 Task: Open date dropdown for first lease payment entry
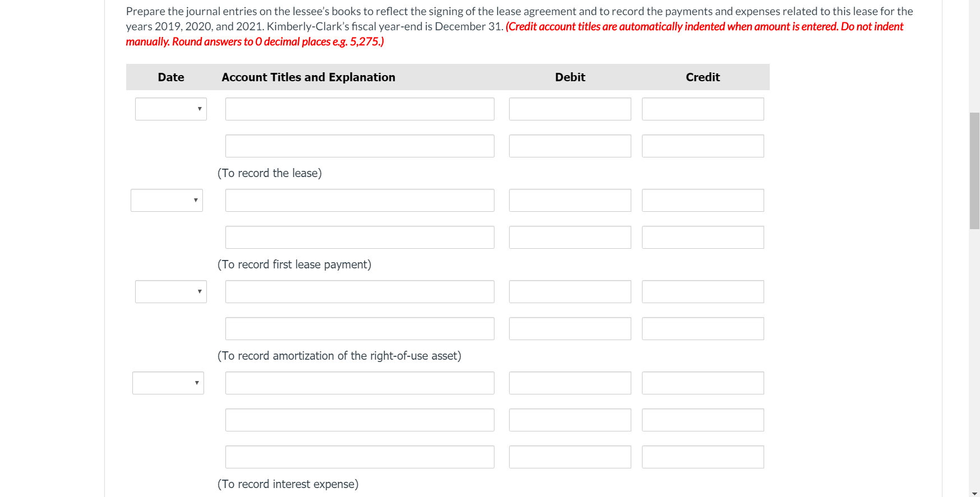(167, 200)
